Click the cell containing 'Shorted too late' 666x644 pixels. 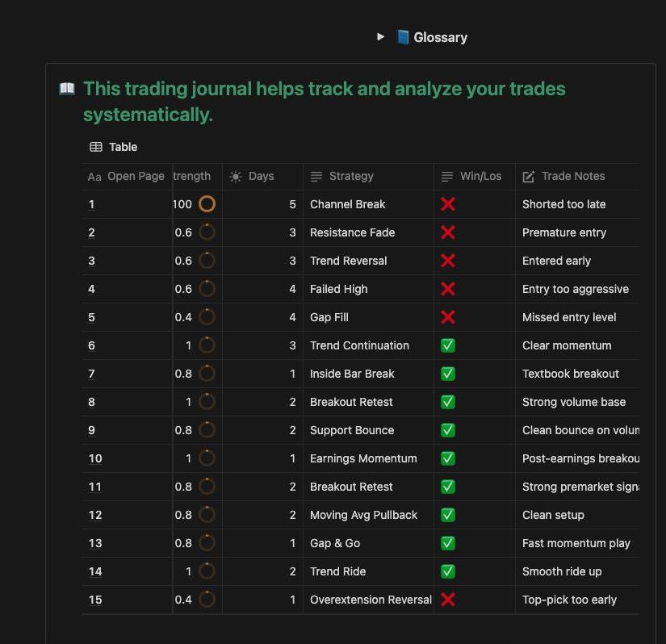[x=563, y=204]
